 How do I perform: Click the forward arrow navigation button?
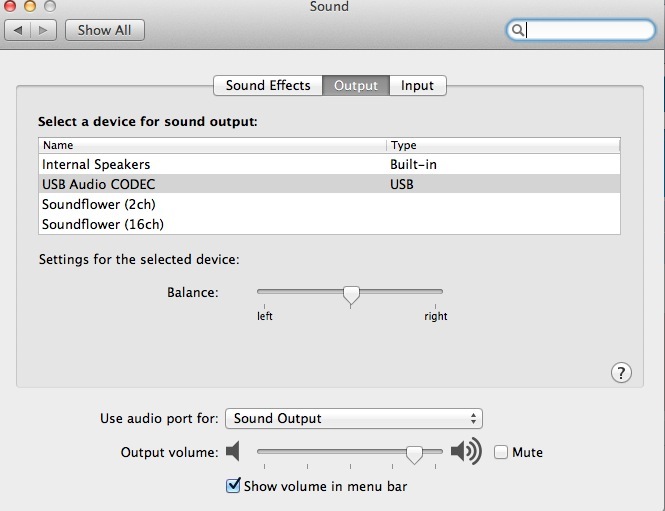click(x=43, y=30)
